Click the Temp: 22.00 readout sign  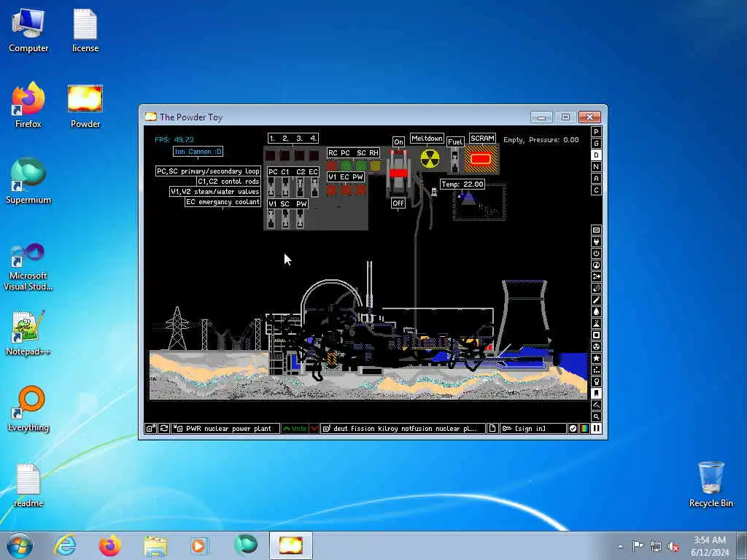(462, 184)
